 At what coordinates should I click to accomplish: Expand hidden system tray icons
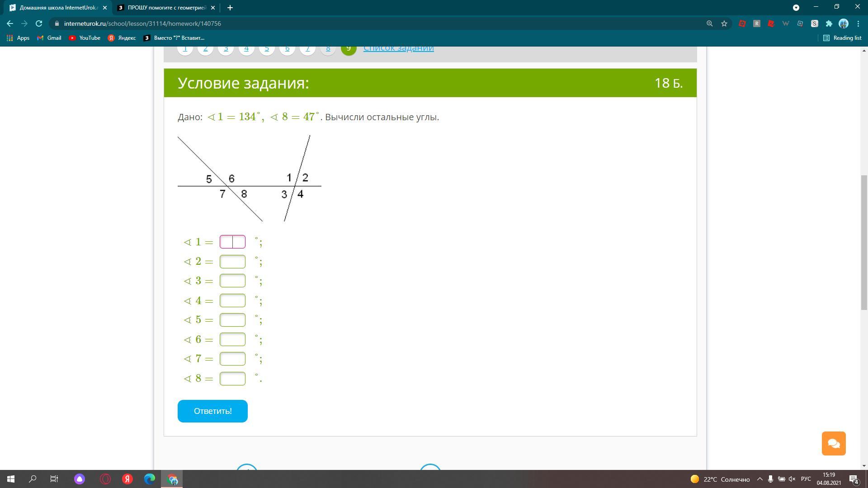[x=759, y=479]
